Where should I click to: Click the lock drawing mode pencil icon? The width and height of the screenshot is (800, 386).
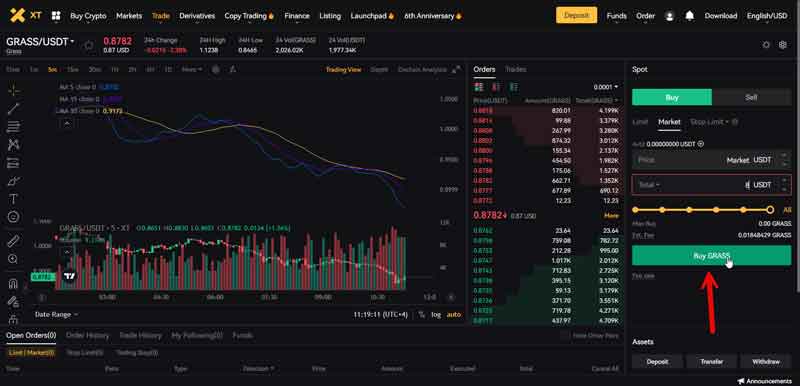pyautogui.click(x=14, y=301)
